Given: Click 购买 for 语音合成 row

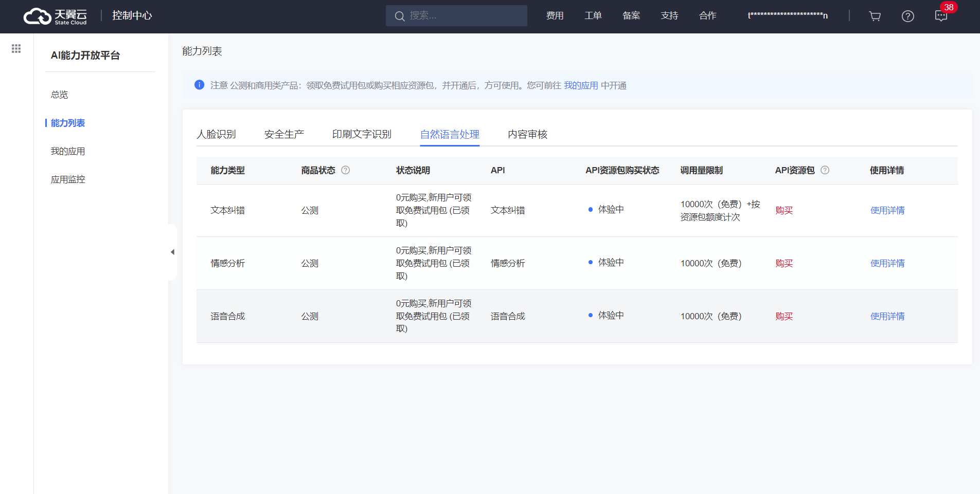Looking at the screenshot, I should (784, 316).
